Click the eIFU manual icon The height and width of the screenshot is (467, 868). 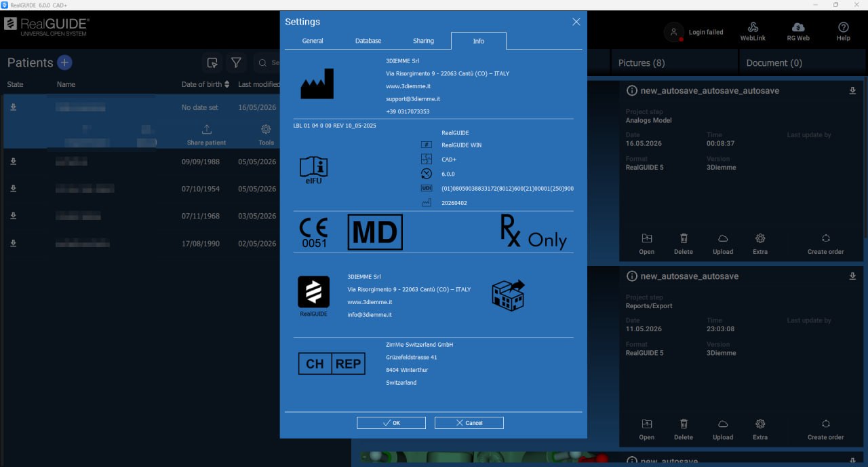coord(313,170)
